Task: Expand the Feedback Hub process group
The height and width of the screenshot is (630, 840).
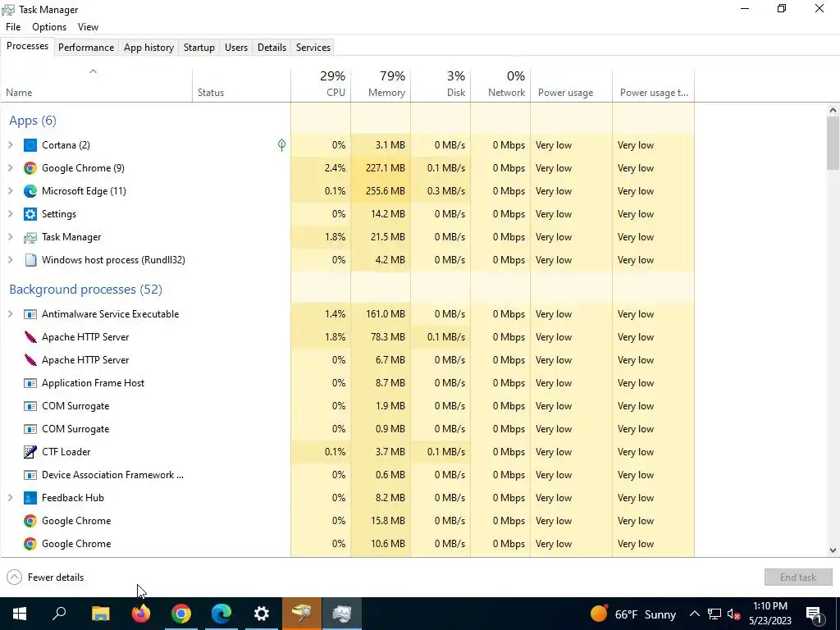Action: coord(10,498)
